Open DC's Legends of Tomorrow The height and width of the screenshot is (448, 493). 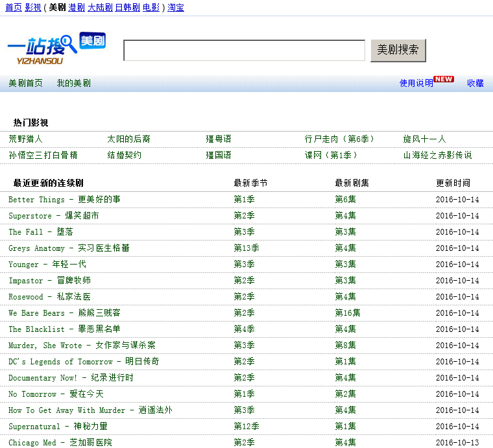[x=84, y=362]
